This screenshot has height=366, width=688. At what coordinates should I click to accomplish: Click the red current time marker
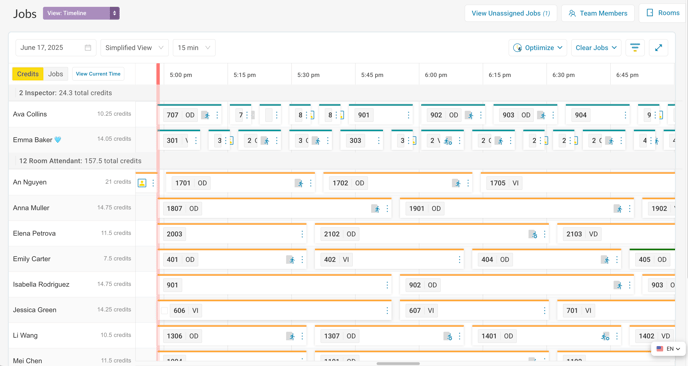pyautogui.click(x=158, y=74)
